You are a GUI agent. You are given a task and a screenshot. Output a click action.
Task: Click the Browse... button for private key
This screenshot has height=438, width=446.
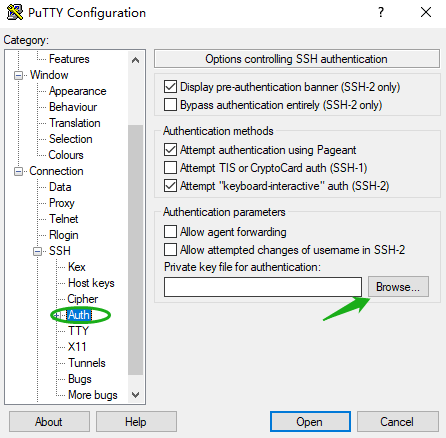click(x=398, y=287)
